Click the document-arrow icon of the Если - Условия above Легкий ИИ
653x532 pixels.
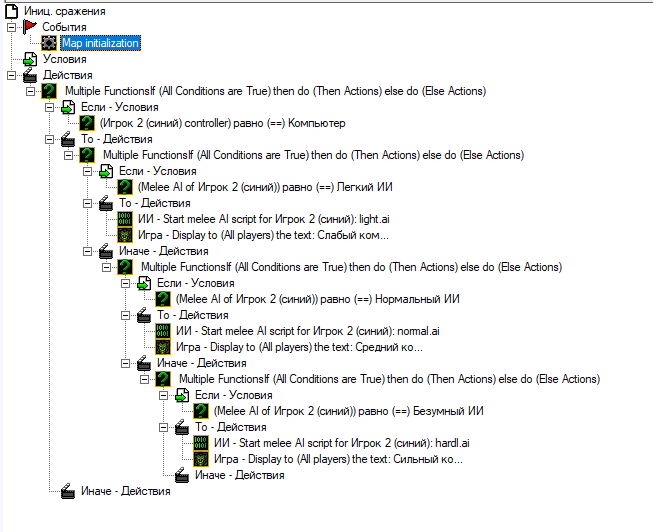point(106,171)
